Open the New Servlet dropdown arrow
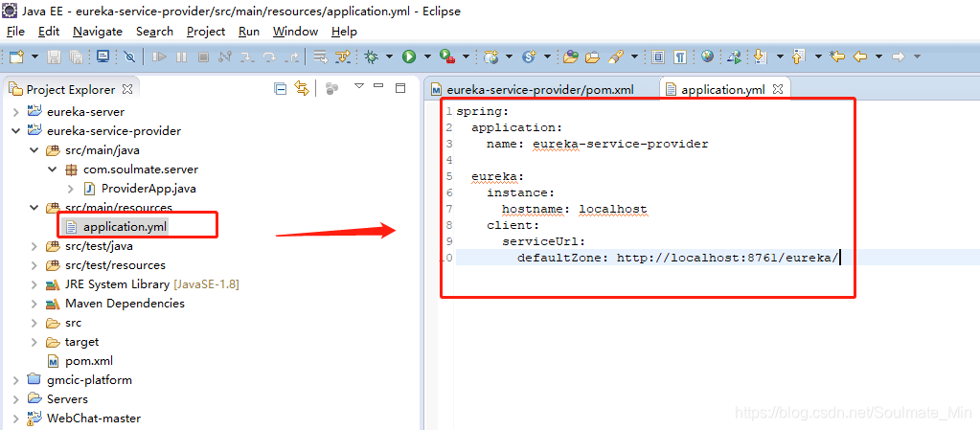980x430 pixels. (x=548, y=57)
